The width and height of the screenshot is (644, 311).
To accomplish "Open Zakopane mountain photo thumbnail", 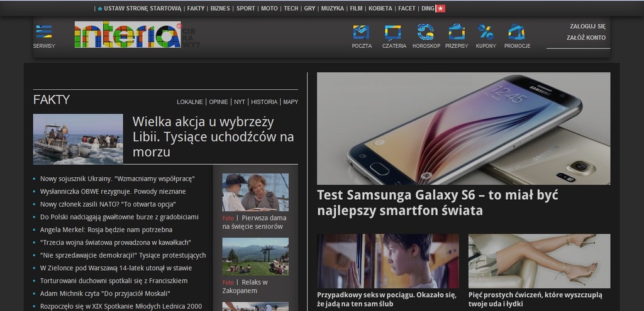I will pos(255,256).
